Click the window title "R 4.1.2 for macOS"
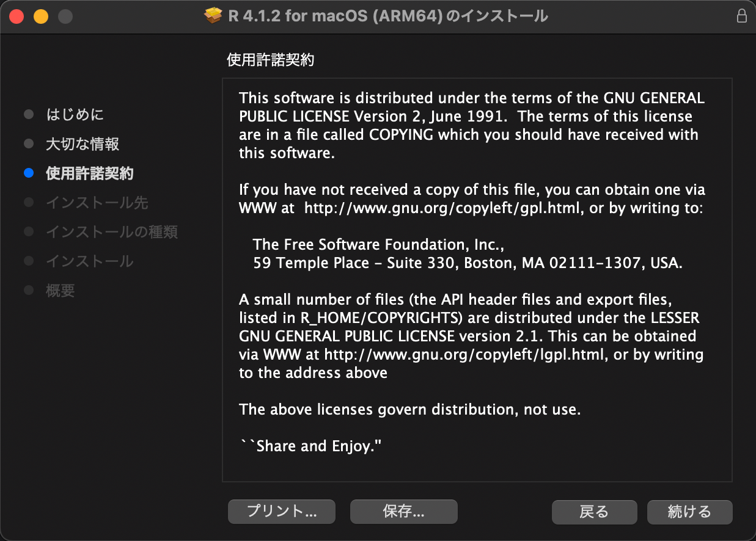The height and width of the screenshot is (541, 756). coord(388,16)
